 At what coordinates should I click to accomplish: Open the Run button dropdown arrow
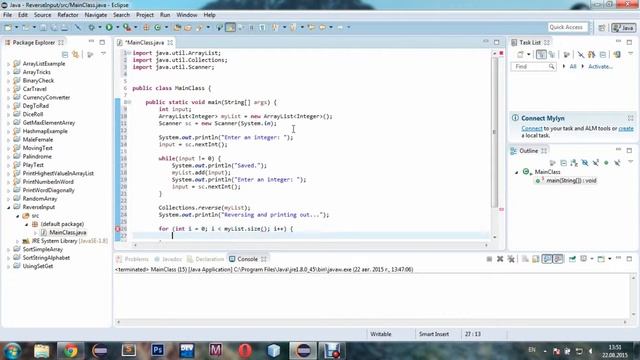117,27
